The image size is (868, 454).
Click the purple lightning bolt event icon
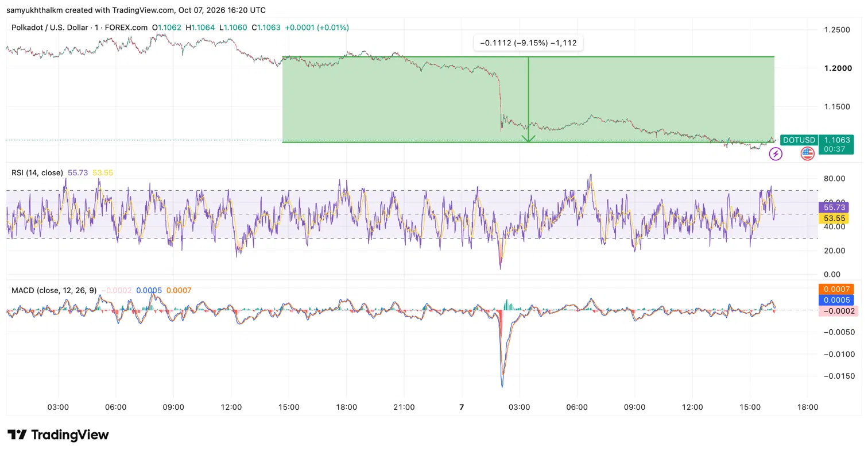pos(776,154)
